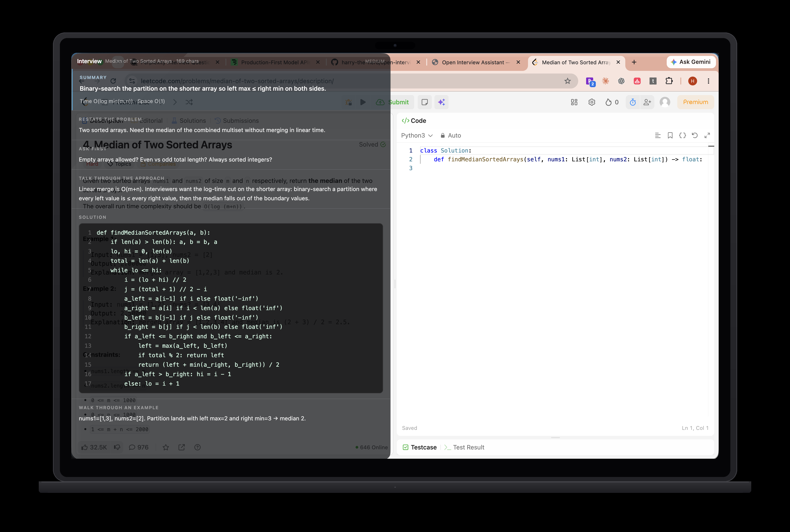Screen dimensions: 790x532
Task: Open the red hanger extension icon
Action: point(637,81)
